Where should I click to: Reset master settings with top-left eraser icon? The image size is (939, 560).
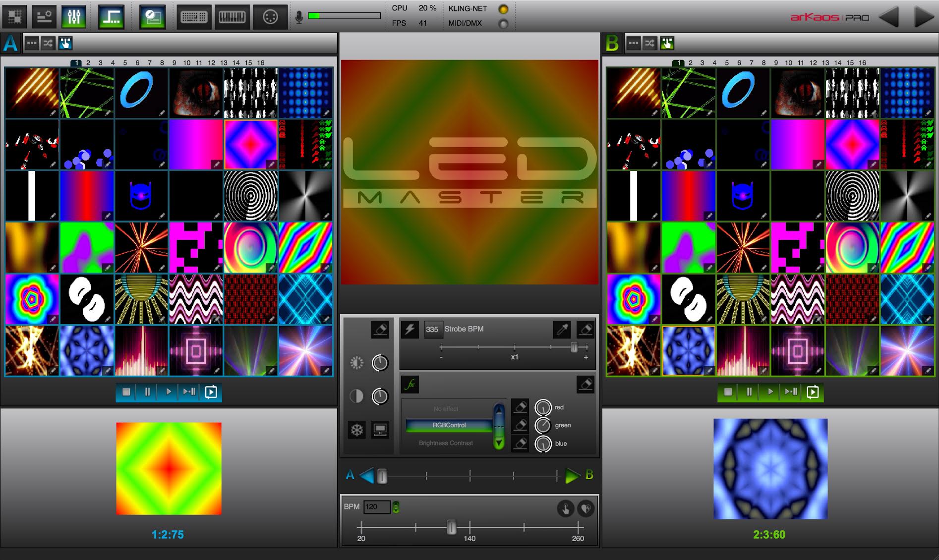(380, 330)
